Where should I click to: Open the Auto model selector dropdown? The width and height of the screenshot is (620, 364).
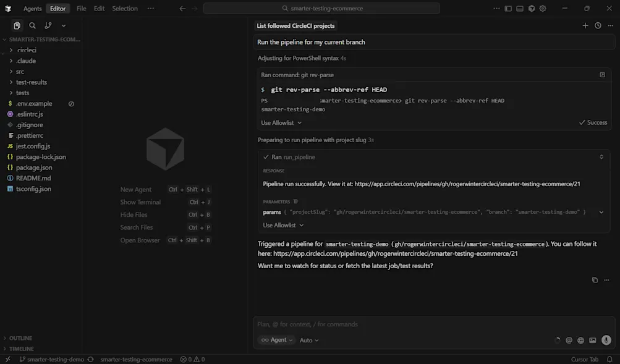click(x=308, y=340)
